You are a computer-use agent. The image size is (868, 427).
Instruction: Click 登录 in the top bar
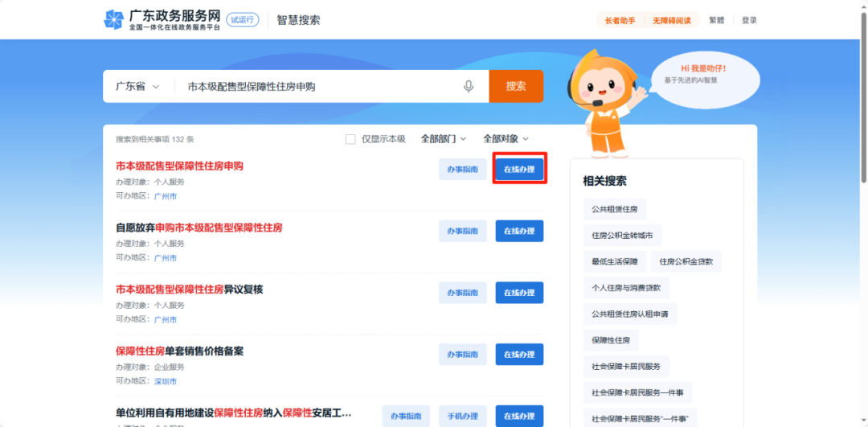click(x=749, y=20)
